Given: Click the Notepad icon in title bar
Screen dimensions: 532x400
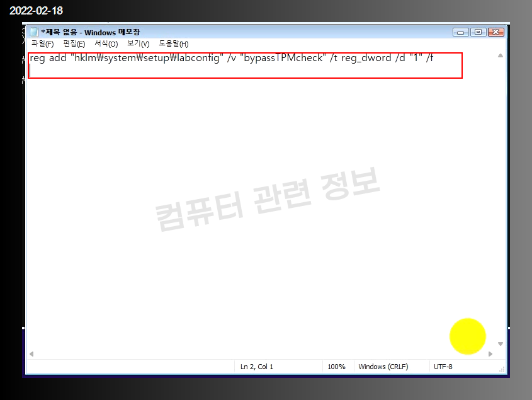Looking at the screenshot, I should [x=34, y=32].
